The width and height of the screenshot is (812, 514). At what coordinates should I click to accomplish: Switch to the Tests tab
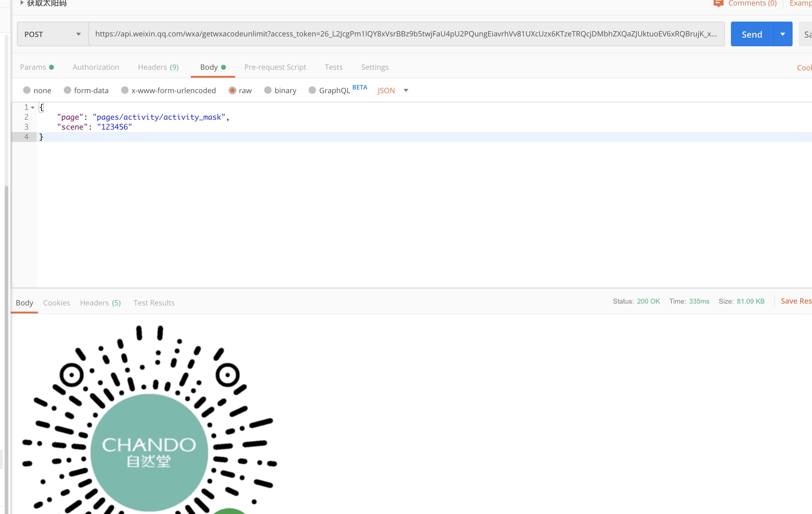point(334,67)
